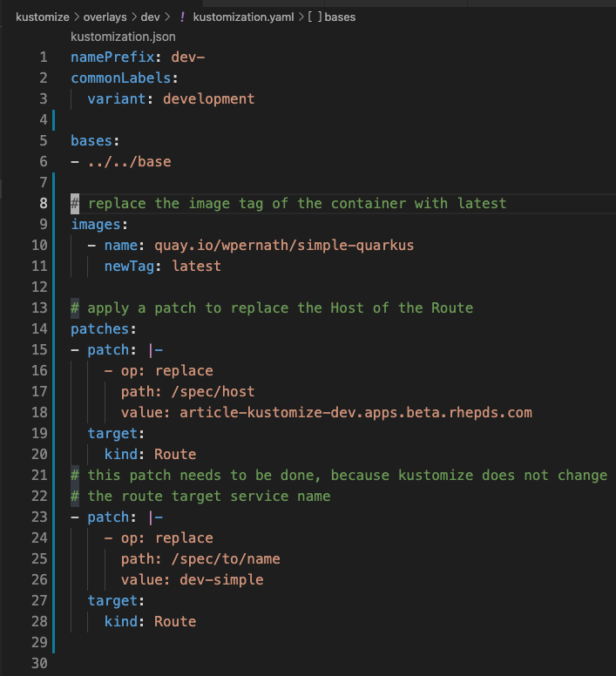Screen dimensions: 616x676
Task: Click the patch key on line 23
Action: tap(108, 517)
